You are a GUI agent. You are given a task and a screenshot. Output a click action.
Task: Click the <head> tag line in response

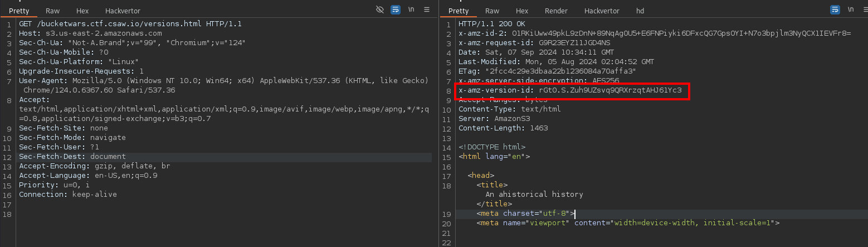tap(481, 176)
